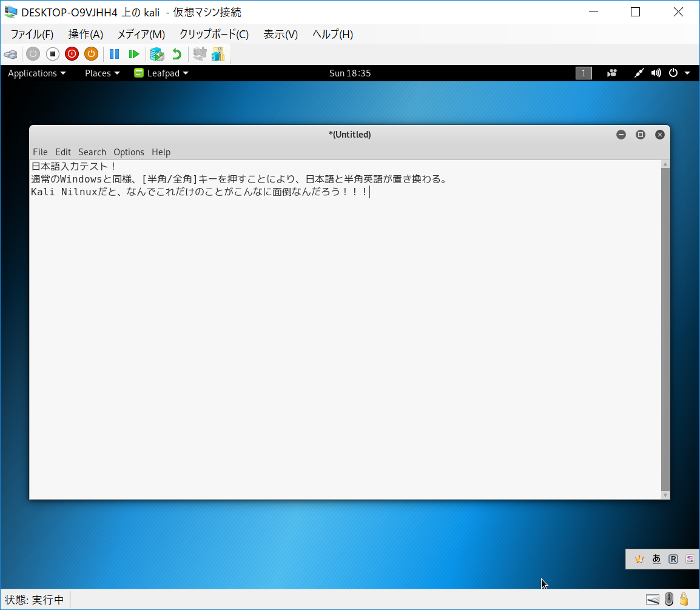This screenshot has height=610, width=700.
Task: Open input method settings toggle-switch icon
Action: (x=690, y=559)
